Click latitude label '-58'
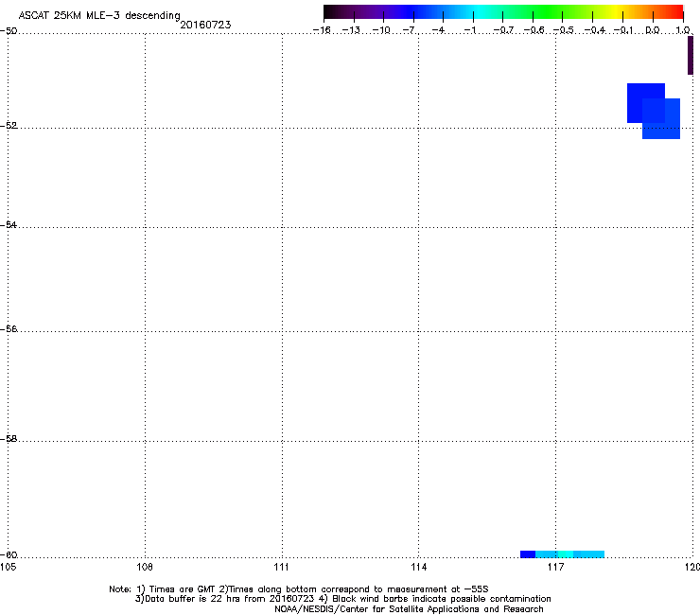The image size is (700, 615). [9, 439]
